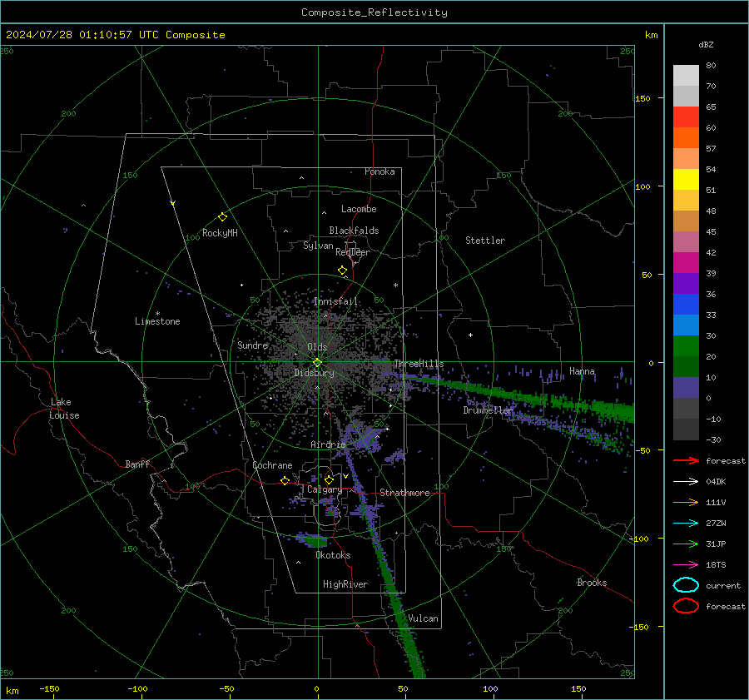
Task: Click the Sundre city label
Action: (x=253, y=345)
